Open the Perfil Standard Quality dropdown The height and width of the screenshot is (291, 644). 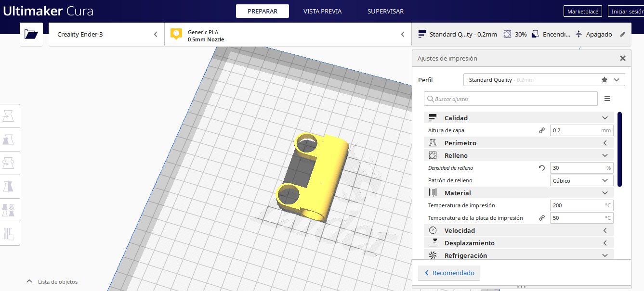click(544, 80)
